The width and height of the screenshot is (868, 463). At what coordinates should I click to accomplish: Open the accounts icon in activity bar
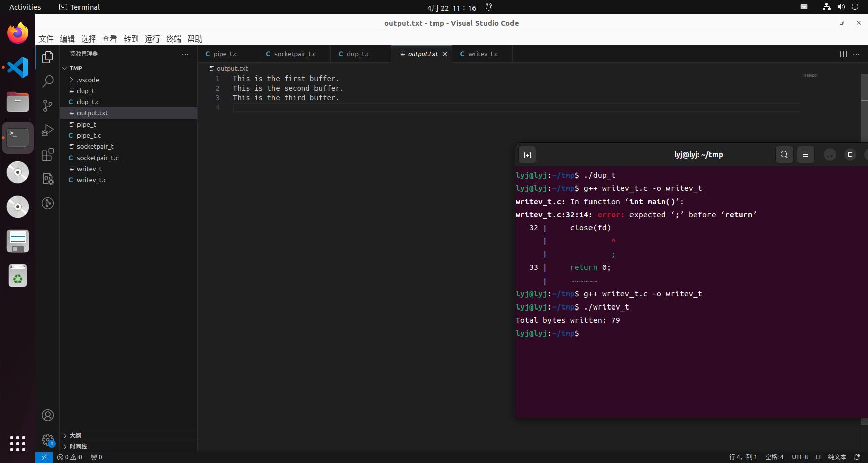48,415
